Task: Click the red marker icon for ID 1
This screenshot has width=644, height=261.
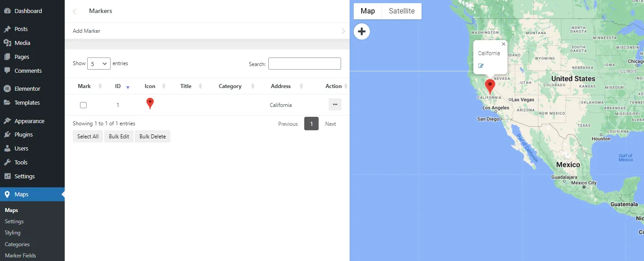Action: point(150,103)
